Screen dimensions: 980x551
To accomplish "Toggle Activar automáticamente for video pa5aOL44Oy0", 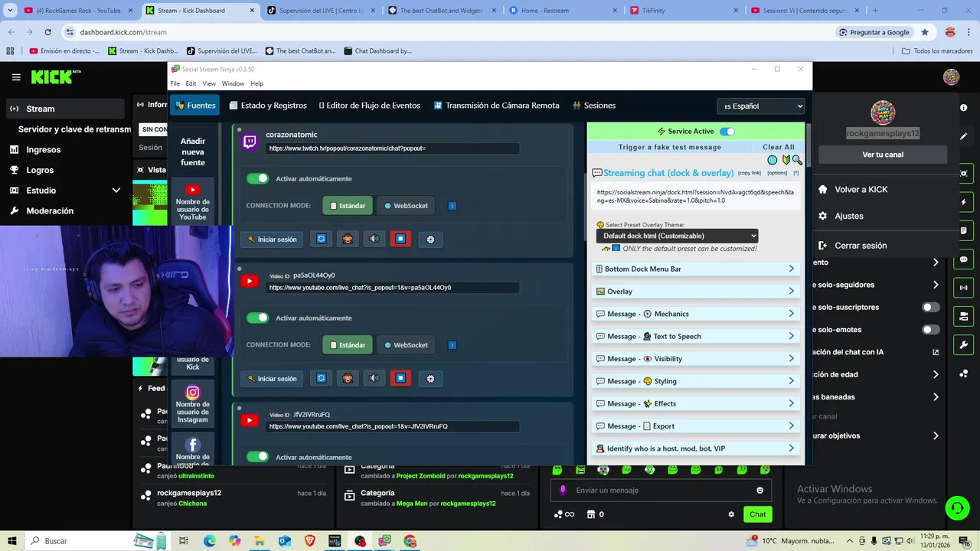I will tap(257, 318).
